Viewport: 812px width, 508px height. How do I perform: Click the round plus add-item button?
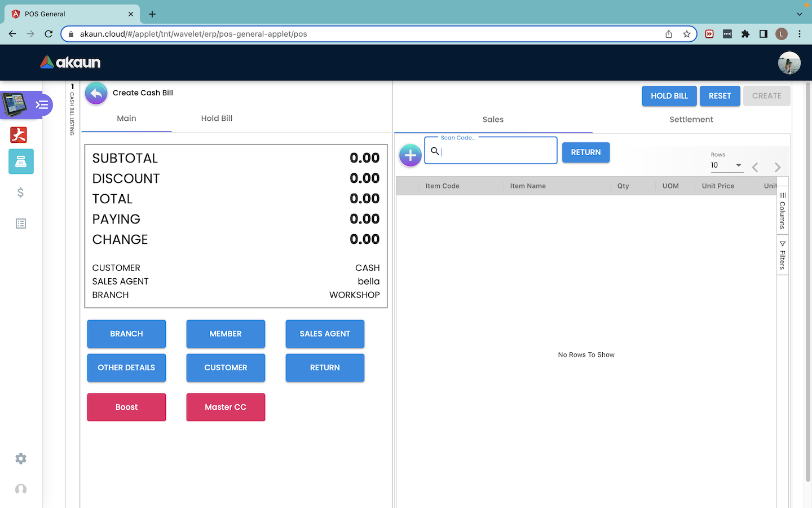tap(411, 155)
